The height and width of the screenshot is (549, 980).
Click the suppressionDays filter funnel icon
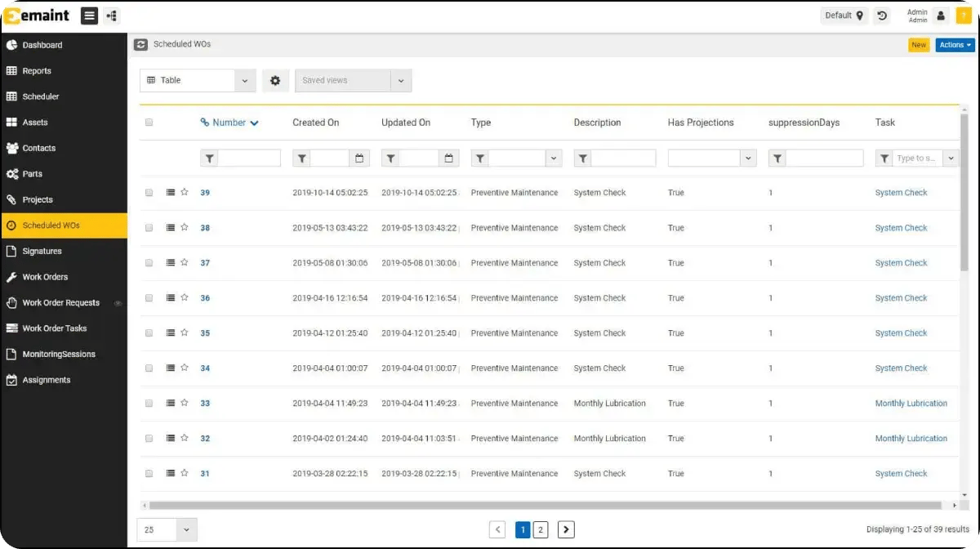pyautogui.click(x=777, y=158)
